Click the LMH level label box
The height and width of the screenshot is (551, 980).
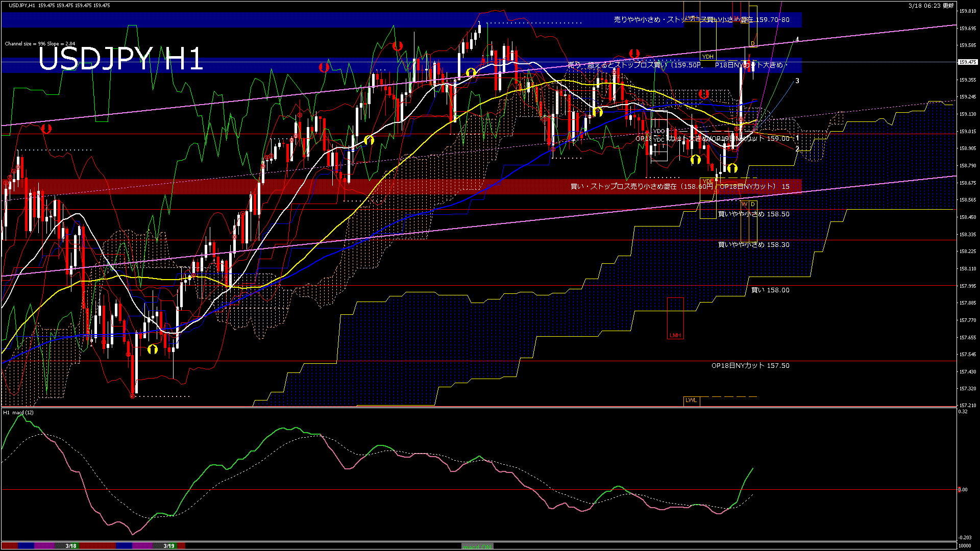click(675, 336)
